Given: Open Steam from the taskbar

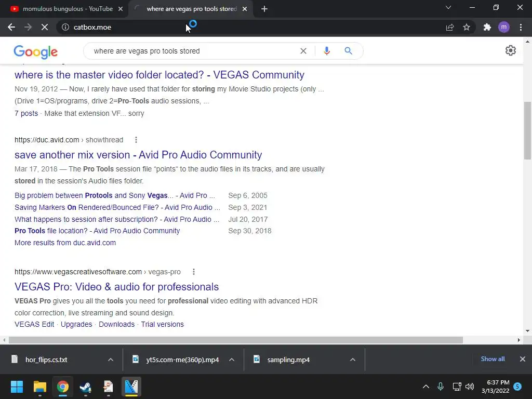Looking at the screenshot, I should tap(86, 387).
